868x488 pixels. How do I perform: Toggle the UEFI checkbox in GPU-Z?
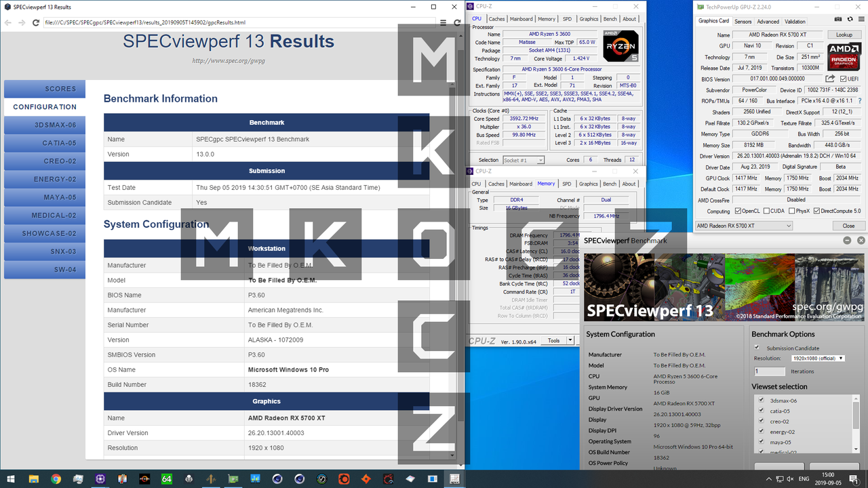click(844, 79)
